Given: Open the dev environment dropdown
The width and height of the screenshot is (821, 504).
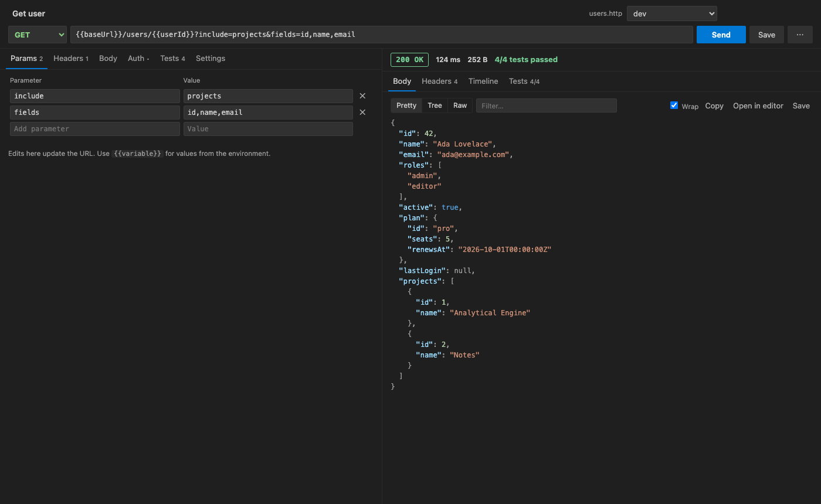Looking at the screenshot, I should tap(672, 13).
